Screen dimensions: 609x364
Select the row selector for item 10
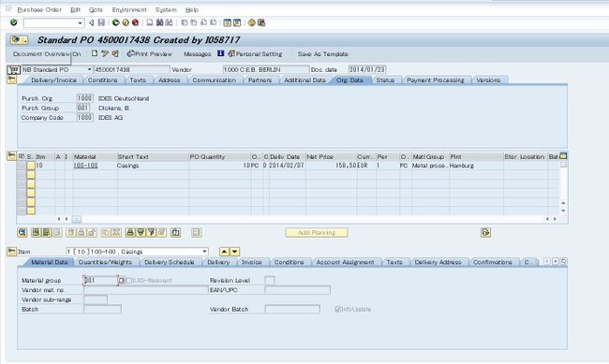tap(22, 166)
